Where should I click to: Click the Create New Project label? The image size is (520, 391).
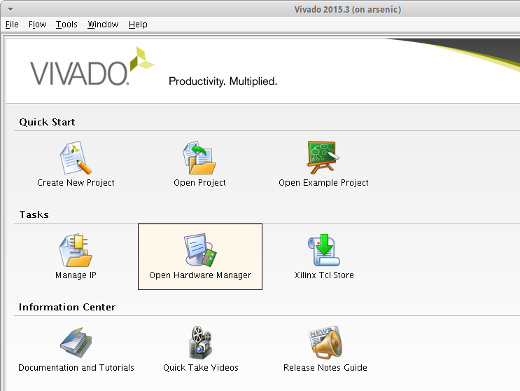coord(76,183)
